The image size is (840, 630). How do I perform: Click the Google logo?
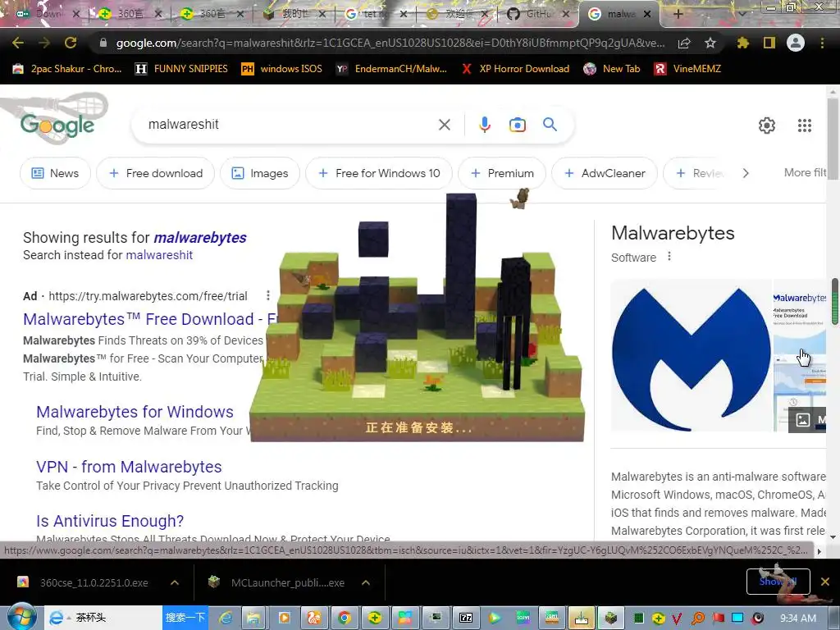57,125
